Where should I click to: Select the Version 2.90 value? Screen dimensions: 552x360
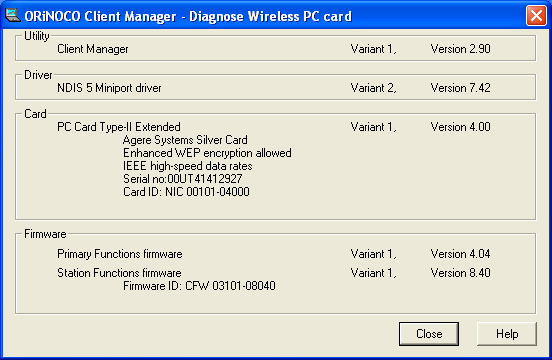pyautogui.click(x=460, y=49)
